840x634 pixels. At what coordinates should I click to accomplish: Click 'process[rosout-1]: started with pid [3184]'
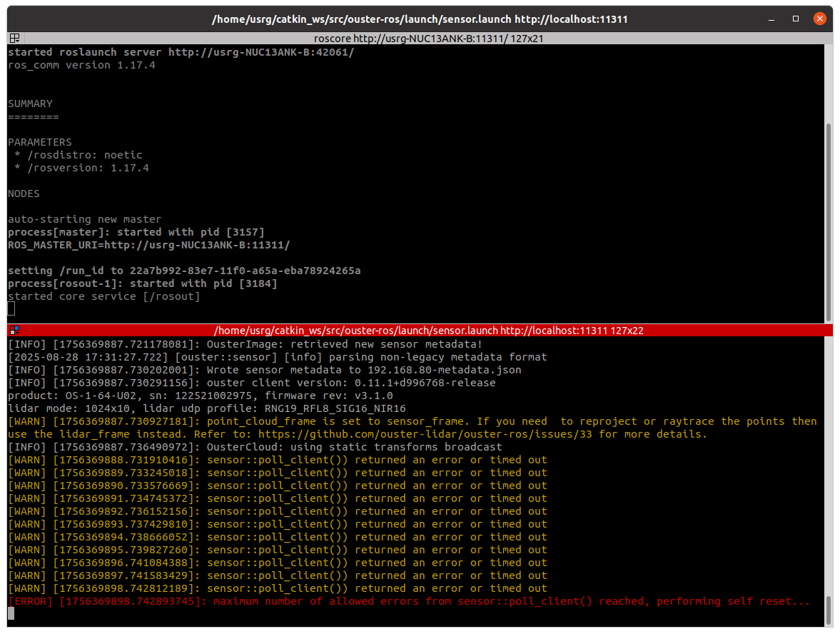click(143, 284)
